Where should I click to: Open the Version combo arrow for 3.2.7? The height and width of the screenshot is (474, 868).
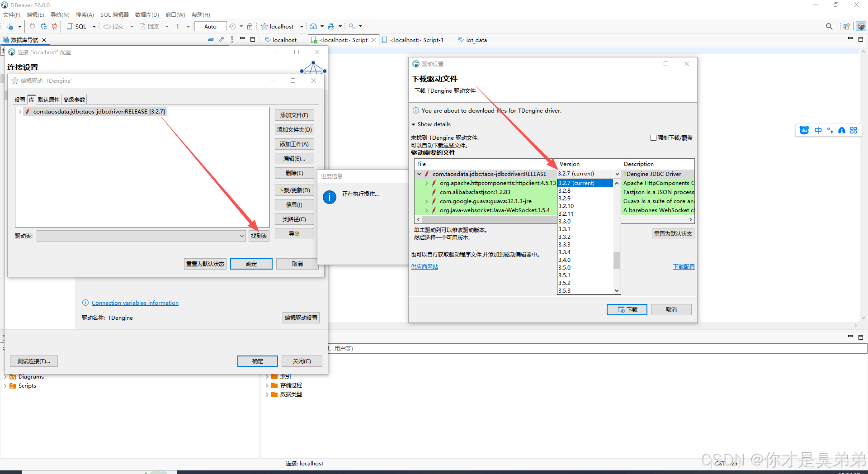[617, 174]
